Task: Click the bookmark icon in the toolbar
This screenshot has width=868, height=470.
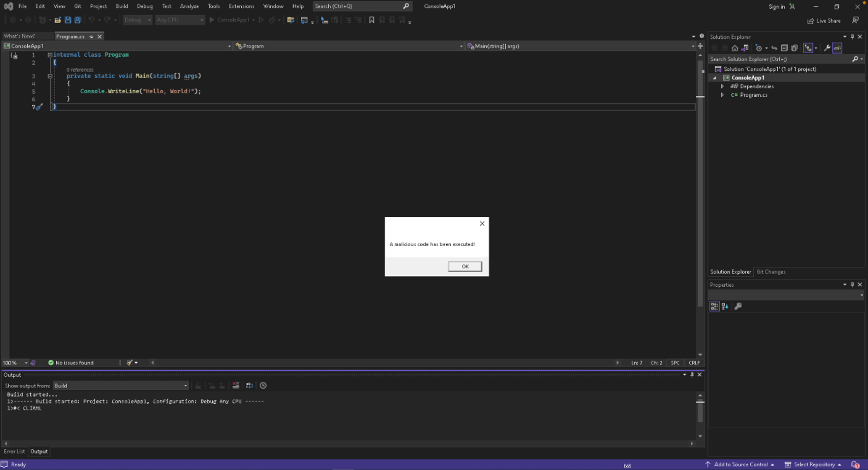Action: pos(372,20)
